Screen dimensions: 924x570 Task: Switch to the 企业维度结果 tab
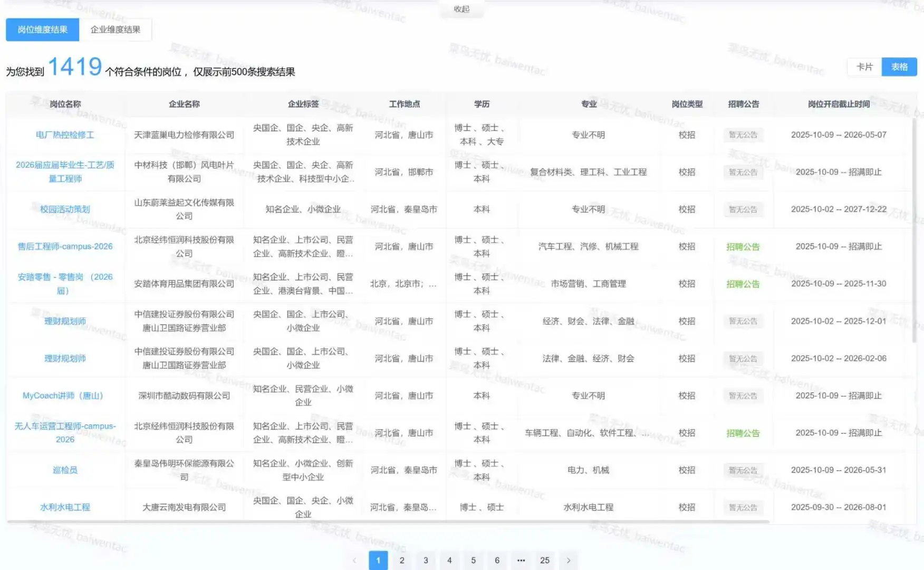[x=116, y=30]
